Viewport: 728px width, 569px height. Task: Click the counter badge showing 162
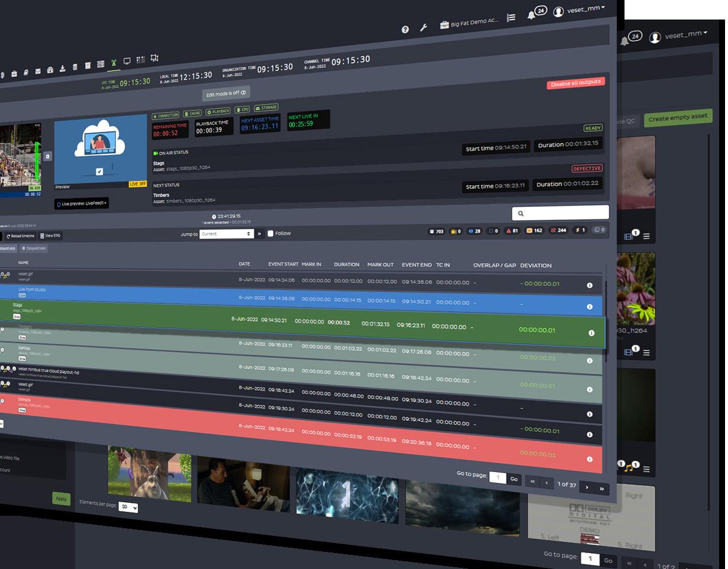point(534,230)
